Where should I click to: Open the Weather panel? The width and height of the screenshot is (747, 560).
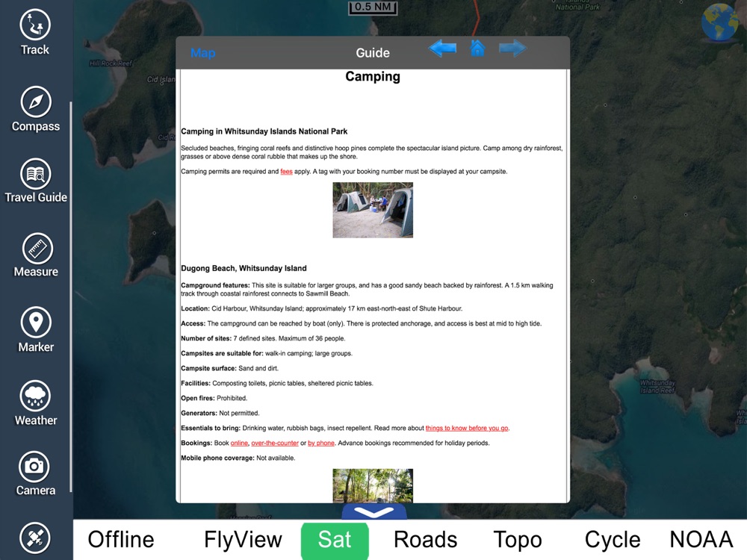click(x=36, y=403)
